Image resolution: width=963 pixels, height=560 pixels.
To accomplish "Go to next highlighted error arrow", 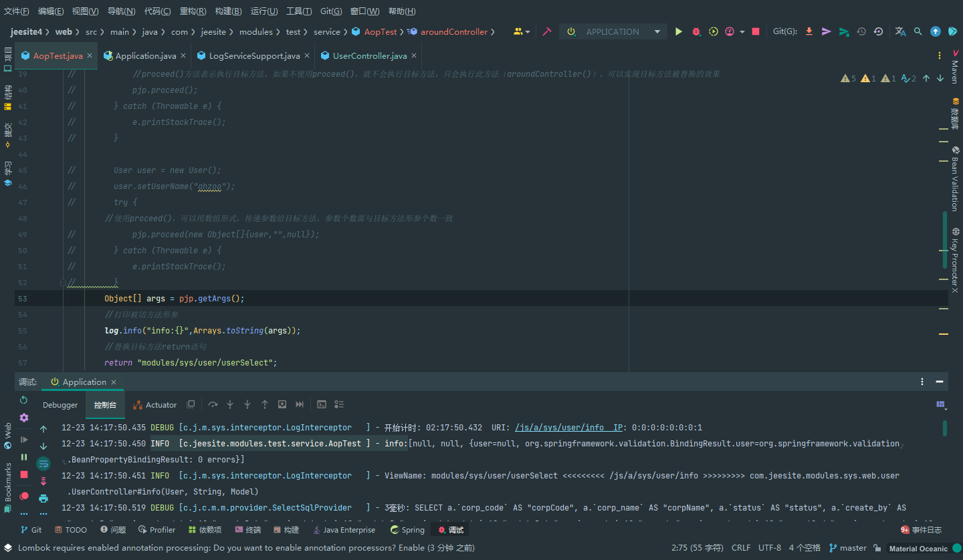I will 940,78.
